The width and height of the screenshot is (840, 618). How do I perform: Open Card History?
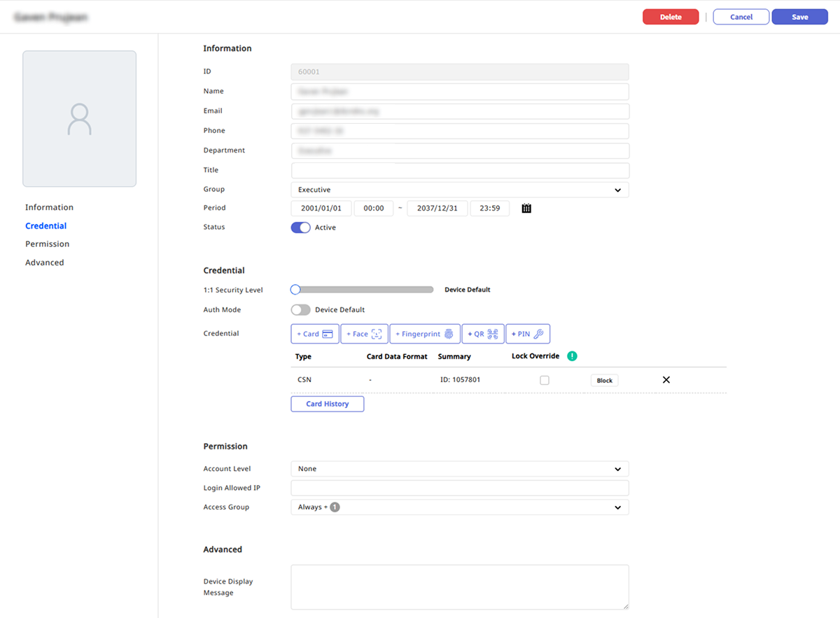pos(327,404)
